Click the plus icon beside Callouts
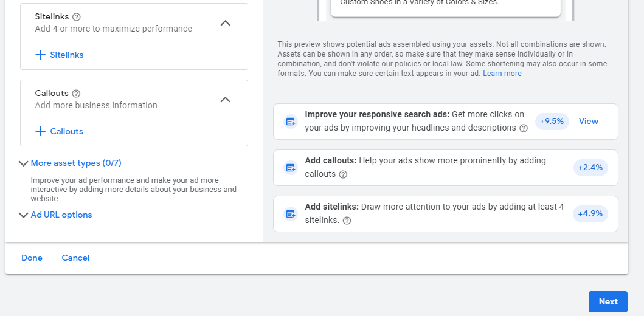Viewport: 644px width, 316px height. (40, 131)
